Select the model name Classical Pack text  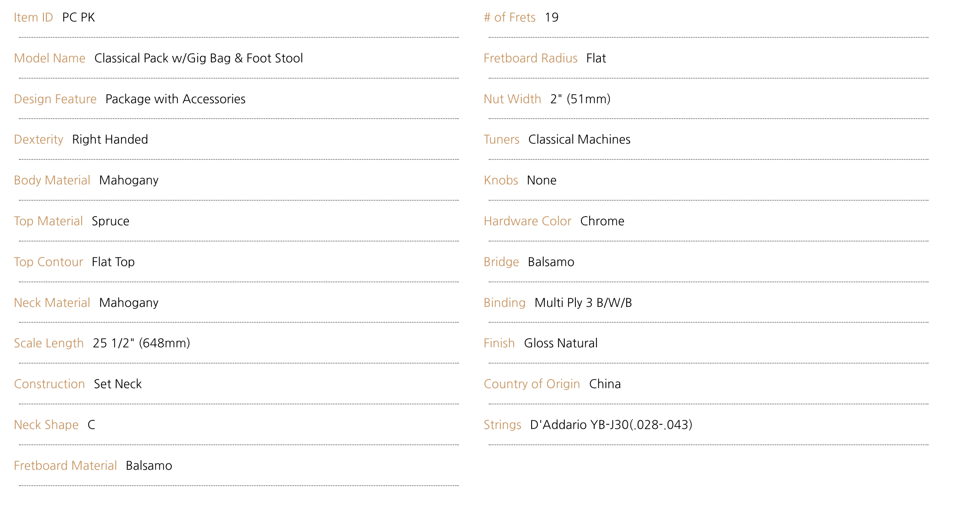pos(198,58)
